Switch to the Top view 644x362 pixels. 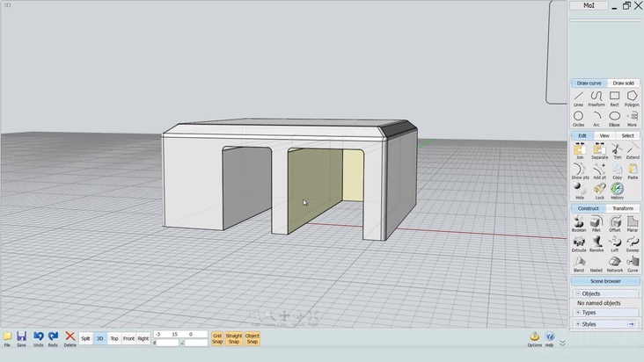click(114, 338)
